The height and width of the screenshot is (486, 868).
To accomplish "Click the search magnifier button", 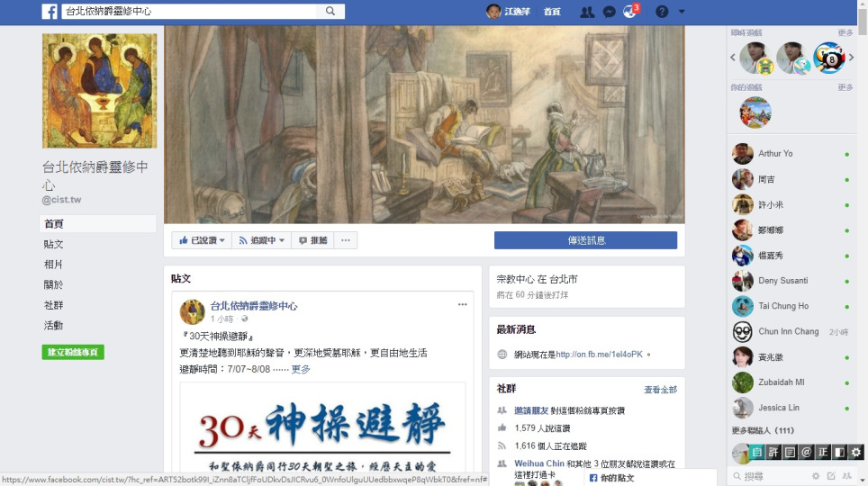I will [x=330, y=11].
